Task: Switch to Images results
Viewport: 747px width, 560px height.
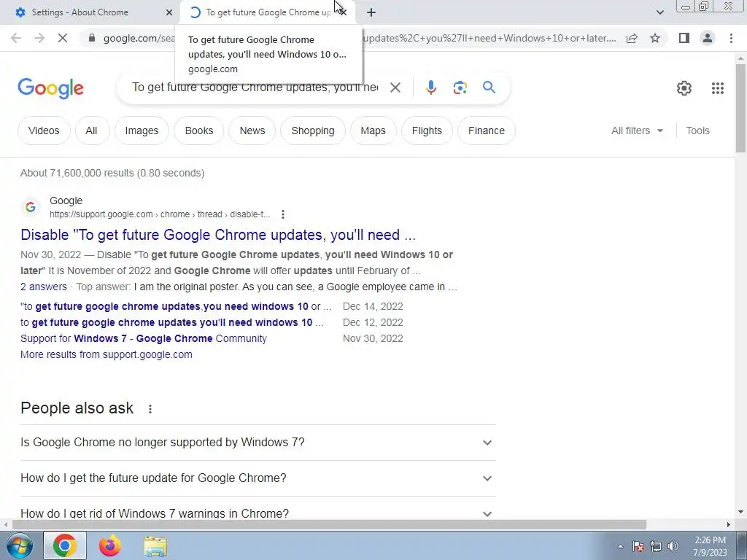Action: tap(142, 131)
